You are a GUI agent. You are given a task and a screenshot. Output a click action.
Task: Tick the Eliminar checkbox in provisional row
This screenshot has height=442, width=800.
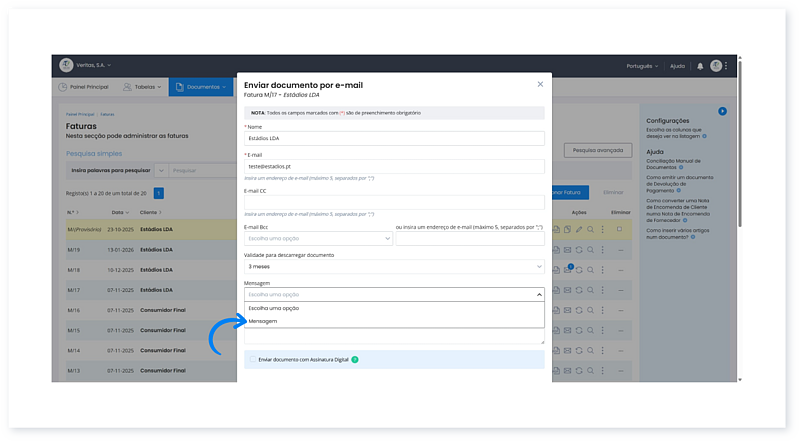[x=618, y=229]
